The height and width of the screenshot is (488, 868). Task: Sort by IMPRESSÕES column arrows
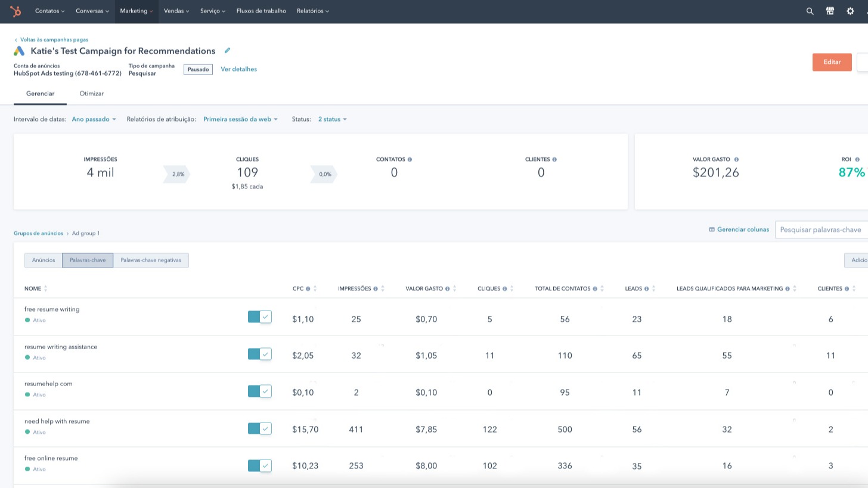point(383,288)
